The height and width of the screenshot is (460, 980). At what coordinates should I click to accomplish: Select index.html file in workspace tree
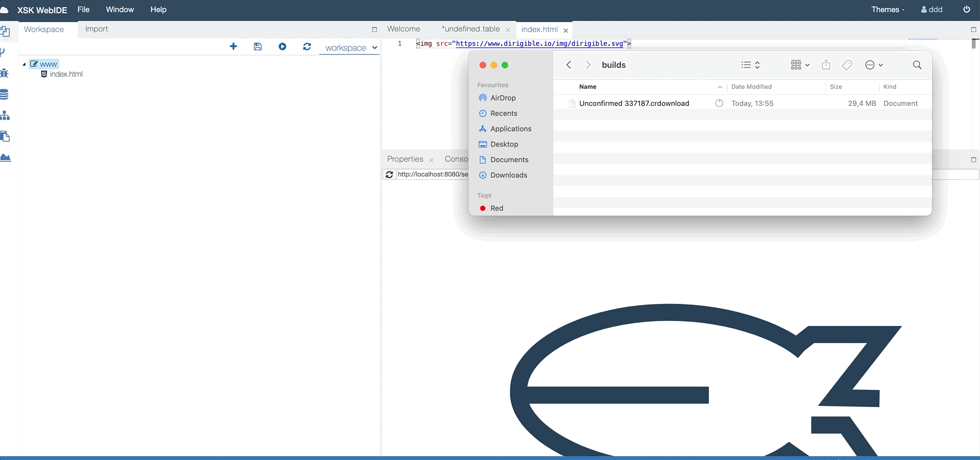click(62, 74)
